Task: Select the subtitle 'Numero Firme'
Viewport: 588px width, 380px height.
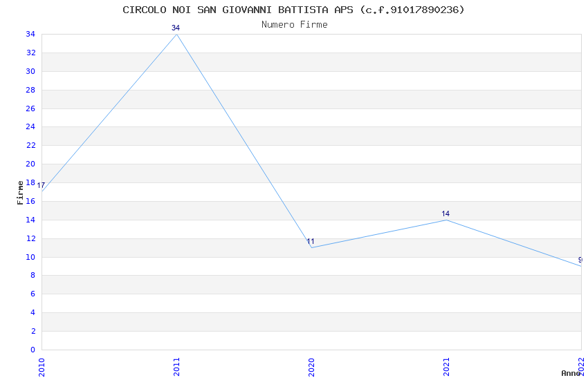Action: [x=295, y=25]
